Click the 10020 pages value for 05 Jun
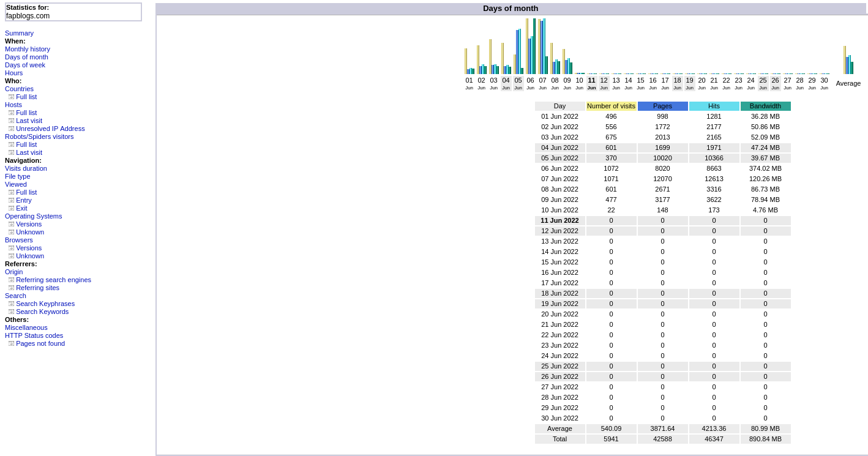 pos(662,158)
